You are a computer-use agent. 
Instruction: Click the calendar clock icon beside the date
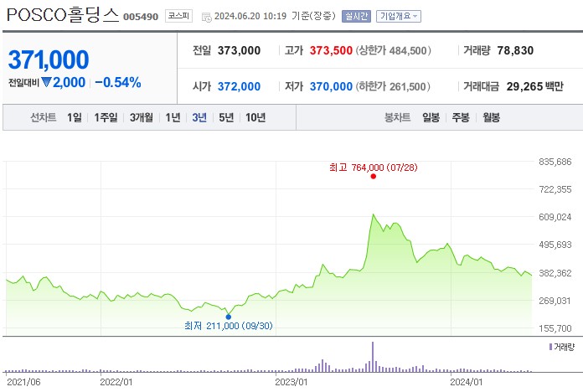click(206, 17)
